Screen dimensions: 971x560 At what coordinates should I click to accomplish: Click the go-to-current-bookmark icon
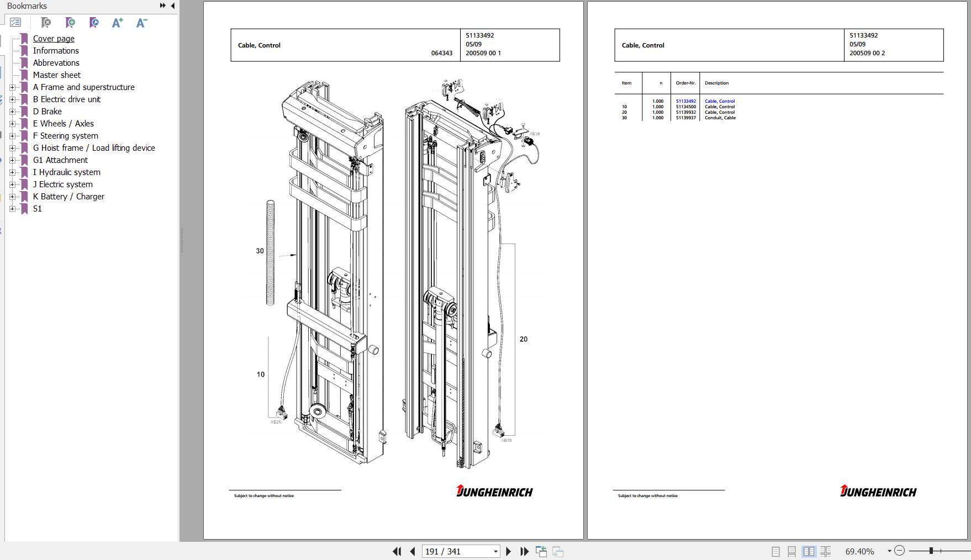(x=94, y=23)
